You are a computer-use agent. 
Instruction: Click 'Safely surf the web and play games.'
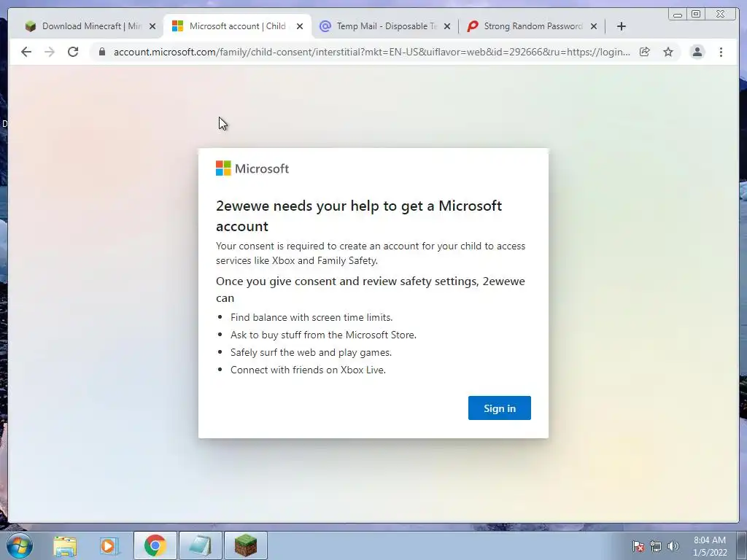(311, 352)
